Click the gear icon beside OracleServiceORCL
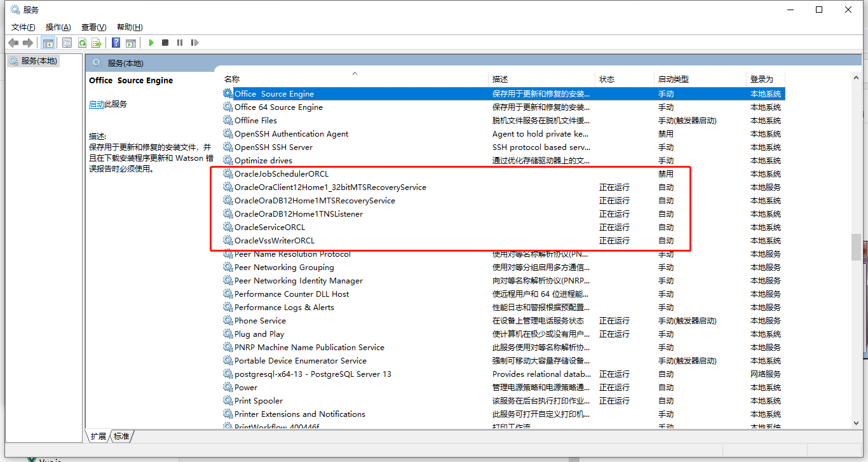The height and width of the screenshot is (462, 868). (x=228, y=227)
